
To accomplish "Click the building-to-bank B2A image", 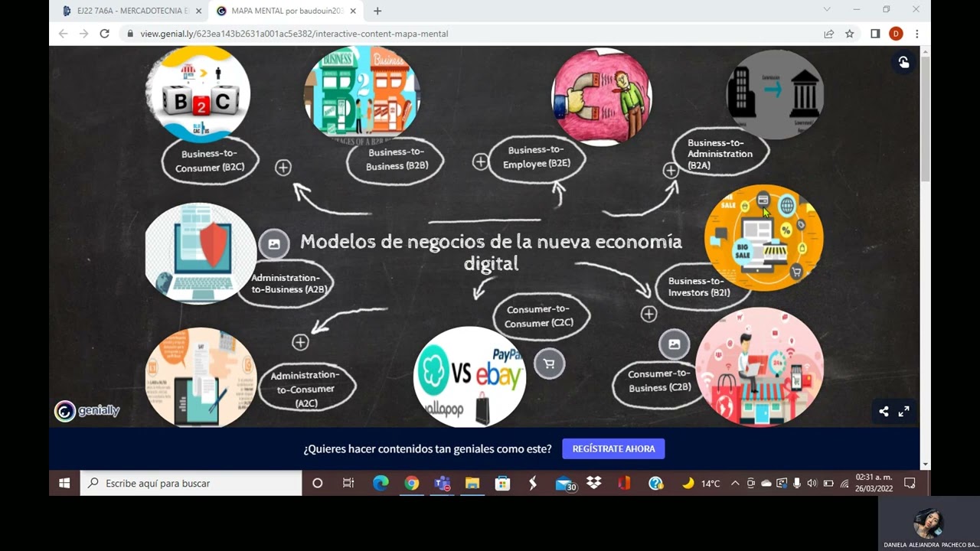I will click(775, 95).
